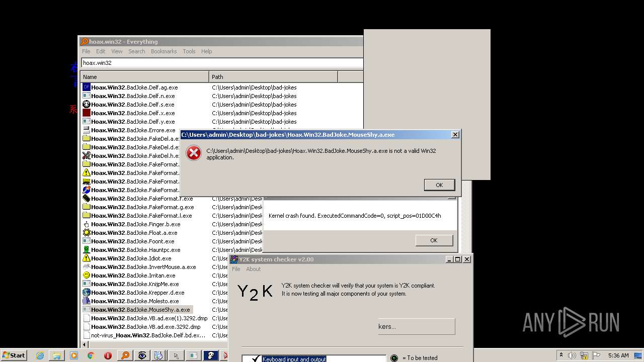Click the horizontal scrollbar left arrow
Viewport: 644px width, 362px height.
(x=84, y=344)
